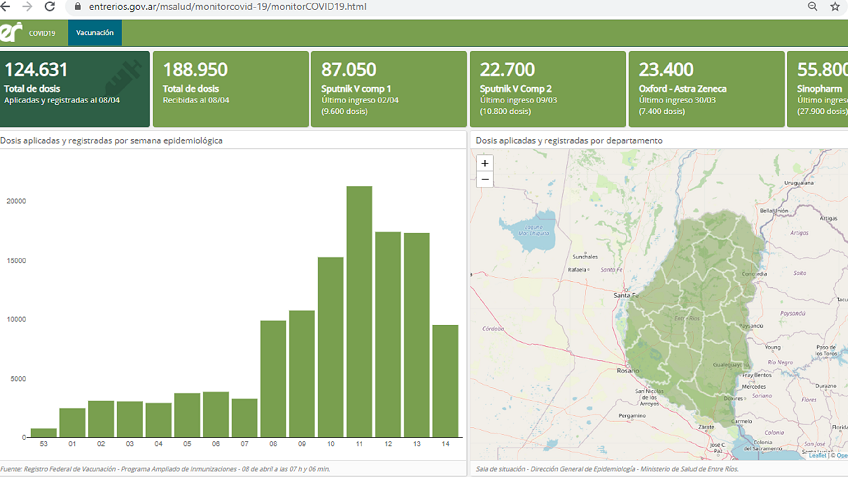
Task: Open the Sputnik V Comp 2 card
Action: click(x=548, y=89)
